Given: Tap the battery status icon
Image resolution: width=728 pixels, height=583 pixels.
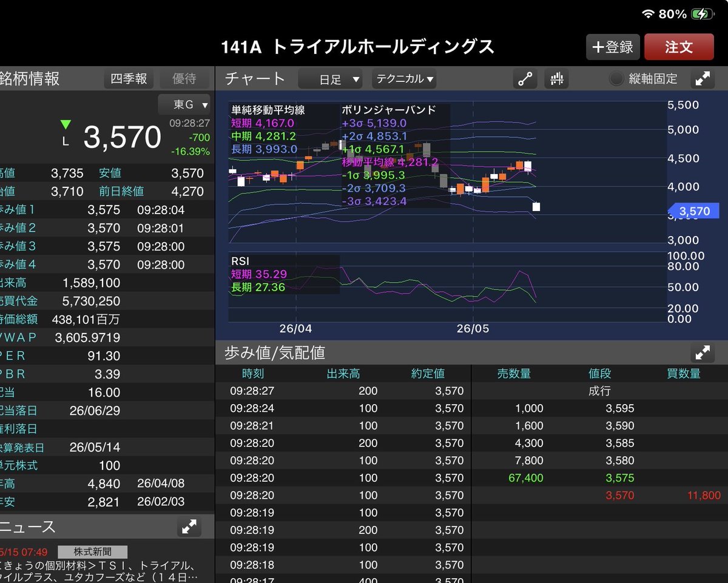Looking at the screenshot, I should pyautogui.click(x=703, y=13).
